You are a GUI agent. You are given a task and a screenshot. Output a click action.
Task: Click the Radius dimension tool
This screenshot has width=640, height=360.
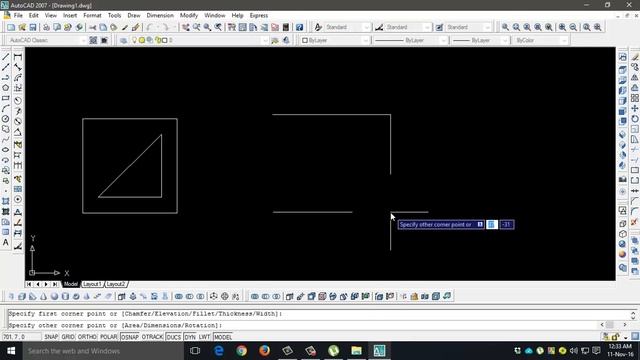point(18,100)
